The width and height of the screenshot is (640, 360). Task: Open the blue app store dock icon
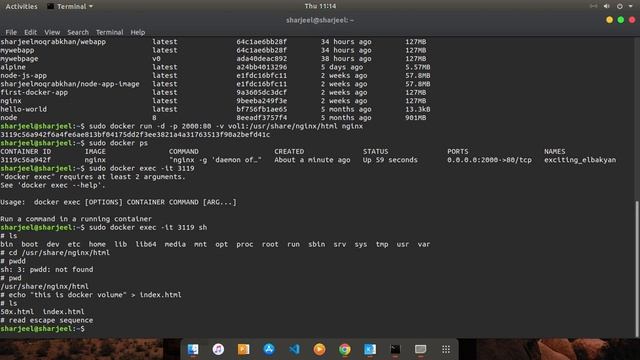point(269,349)
